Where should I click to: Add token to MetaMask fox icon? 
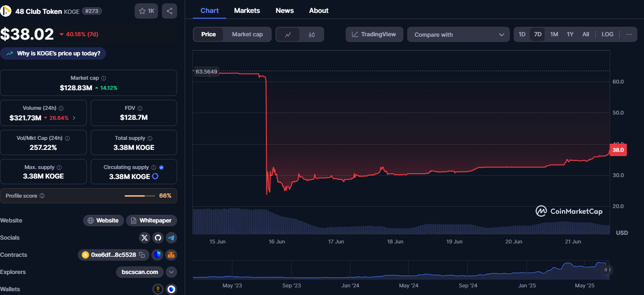click(171, 255)
